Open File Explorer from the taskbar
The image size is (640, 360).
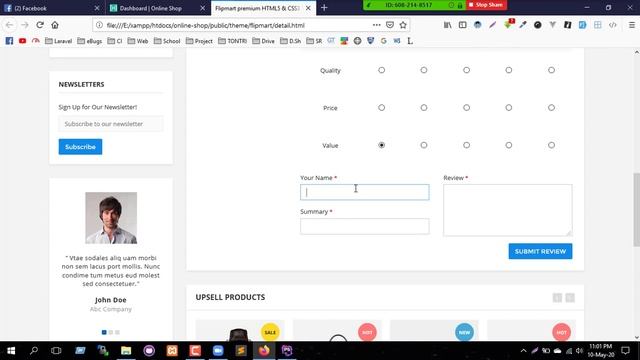point(126,351)
